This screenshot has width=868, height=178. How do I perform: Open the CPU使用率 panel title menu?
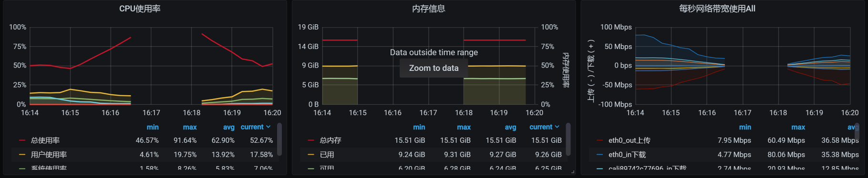(x=140, y=9)
